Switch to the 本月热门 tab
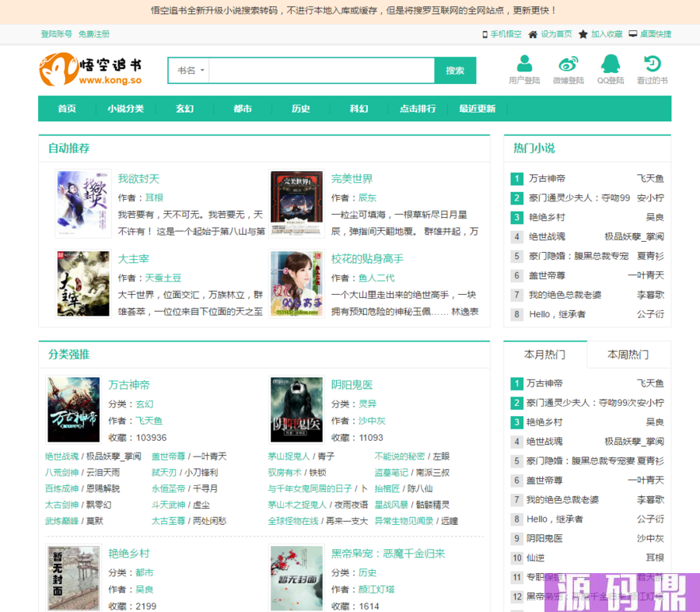Viewport: 700px width, 612px height. (544, 355)
